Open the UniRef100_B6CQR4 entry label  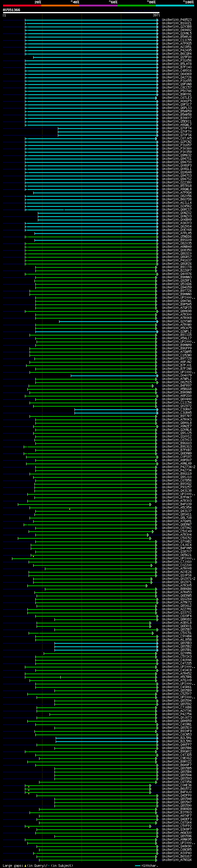coord(176,54)
